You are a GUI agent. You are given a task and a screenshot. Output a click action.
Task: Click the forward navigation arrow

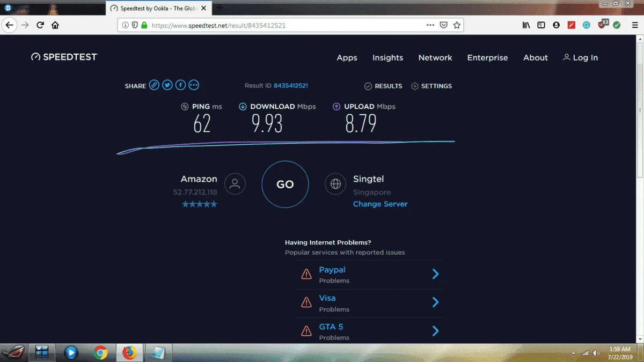(x=25, y=25)
